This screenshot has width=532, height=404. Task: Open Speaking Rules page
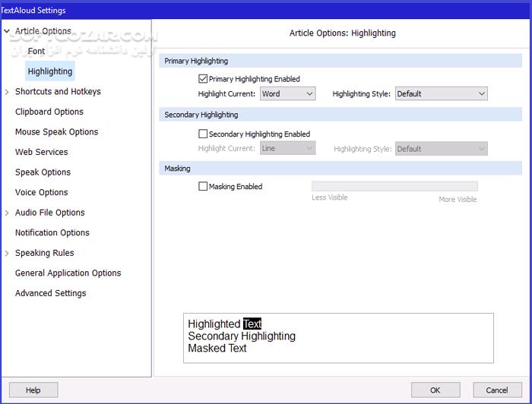click(x=44, y=253)
